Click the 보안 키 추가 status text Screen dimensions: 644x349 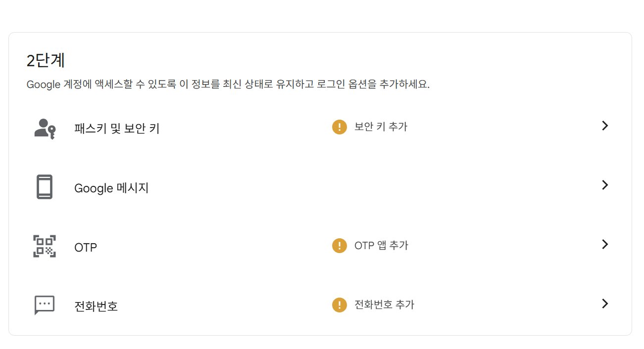[x=381, y=127]
